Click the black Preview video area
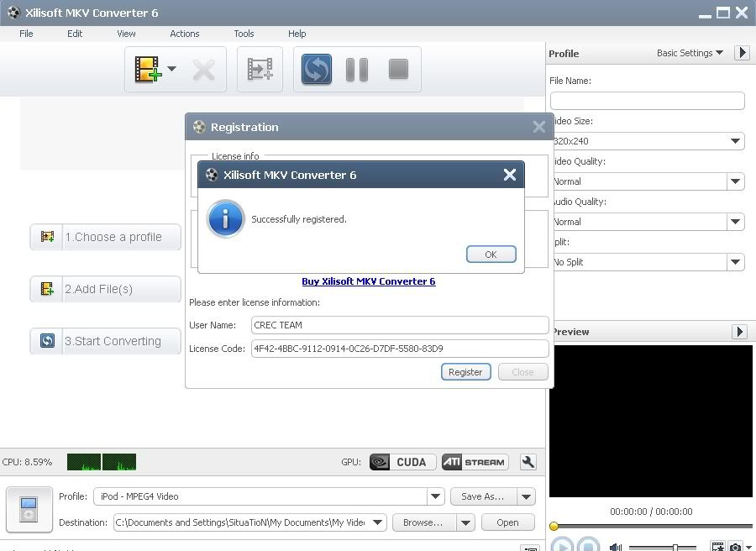The height and width of the screenshot is (551, 756). pyautogui.click(x=651, y=421)
